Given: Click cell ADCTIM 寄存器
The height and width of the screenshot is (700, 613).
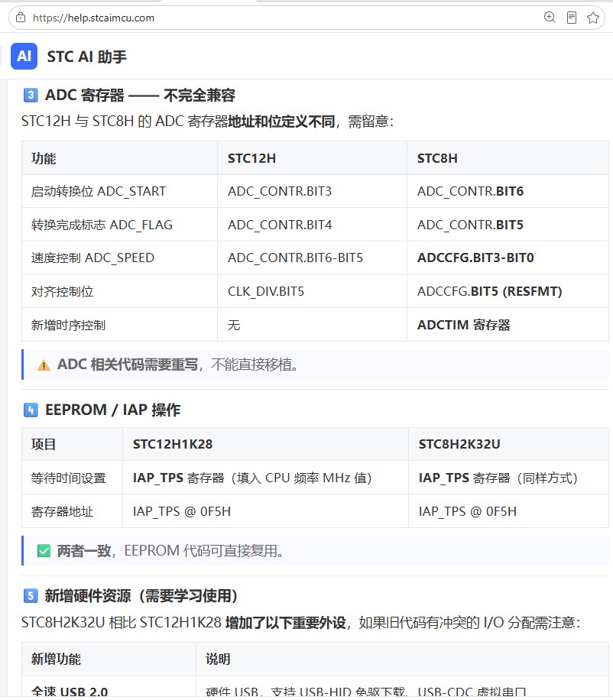Looking at the screenshot, I should (508, 325).
